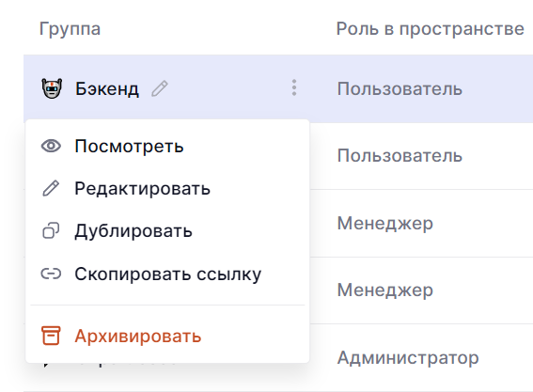Click the chain link icon in menu
The image size is (533, 392).
pyautogui.click(x=51, y=274)
